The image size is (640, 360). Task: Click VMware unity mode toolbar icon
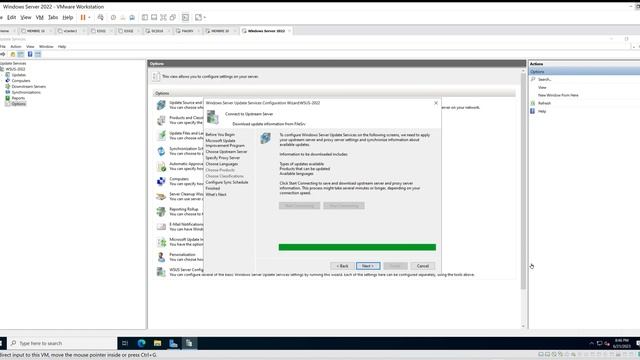coord(173,18)
